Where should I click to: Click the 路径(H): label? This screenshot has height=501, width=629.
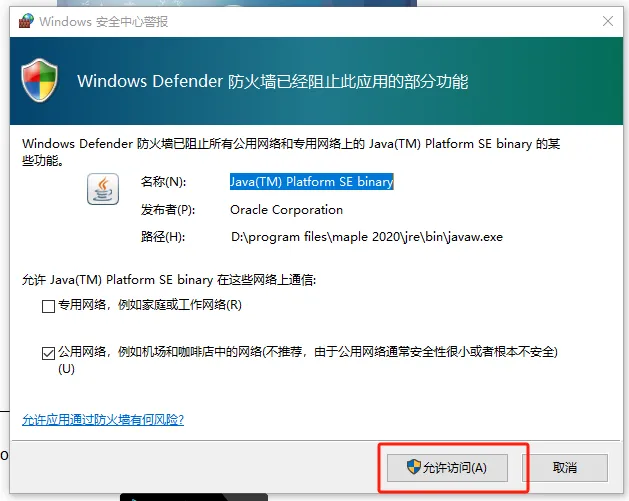[x=163, y=237]
